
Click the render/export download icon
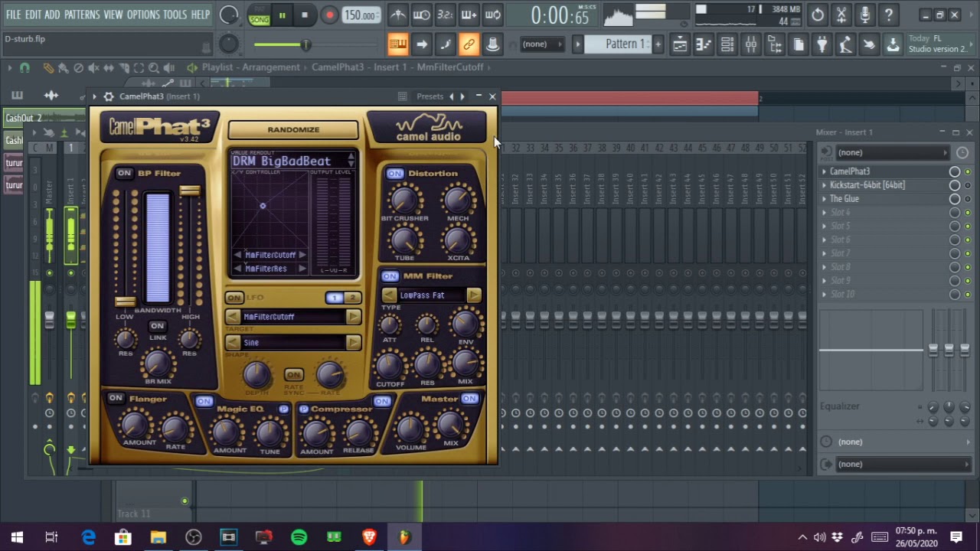pyautogui.click(x=893, y=45)
